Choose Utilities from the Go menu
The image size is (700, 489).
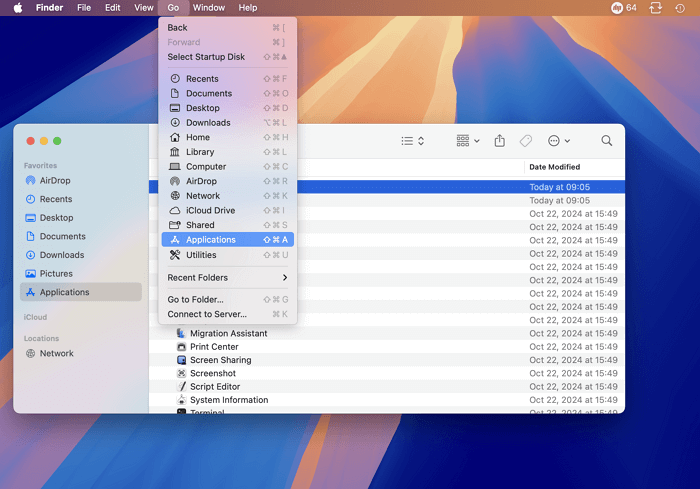[200, 255]
